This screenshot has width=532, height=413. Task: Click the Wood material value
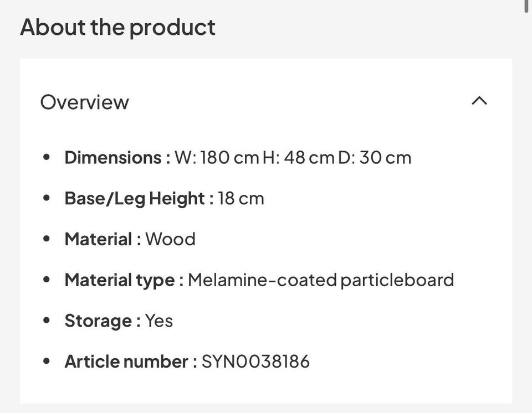[x=170, y=239]
